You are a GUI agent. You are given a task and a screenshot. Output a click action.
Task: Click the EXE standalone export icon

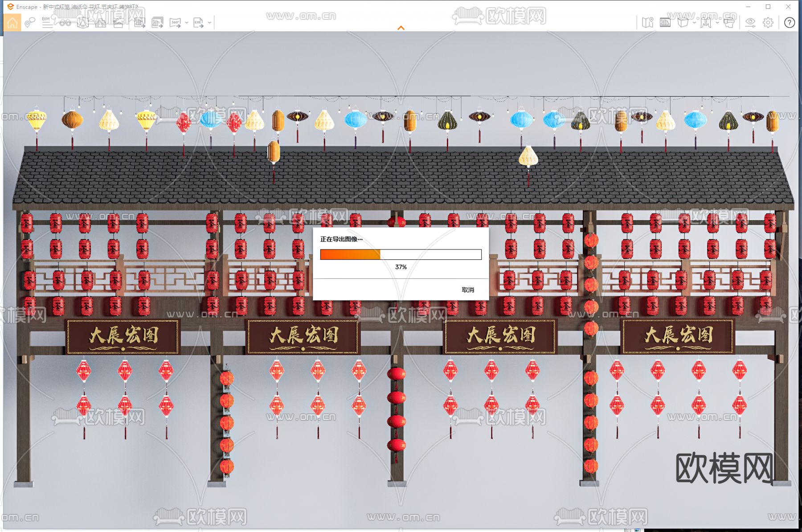pos(199,23)
